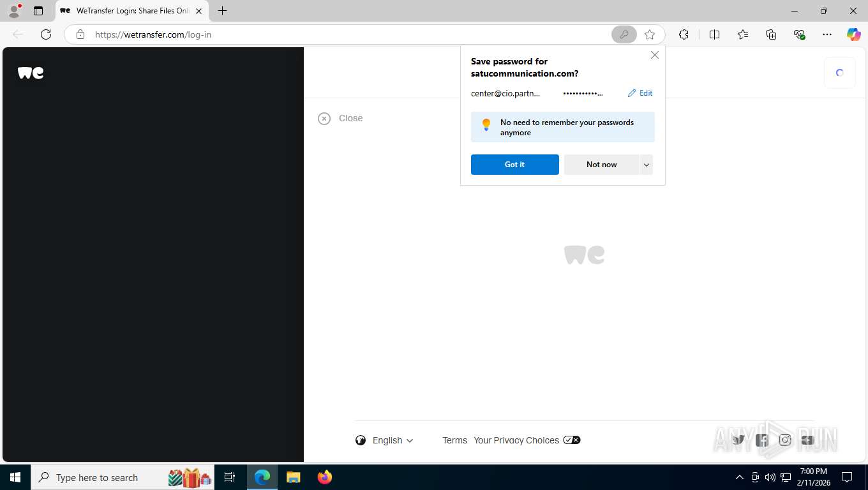Click the address bar URL
The width and height of the screenshot is (868, 490).
[x=153, y=34]
